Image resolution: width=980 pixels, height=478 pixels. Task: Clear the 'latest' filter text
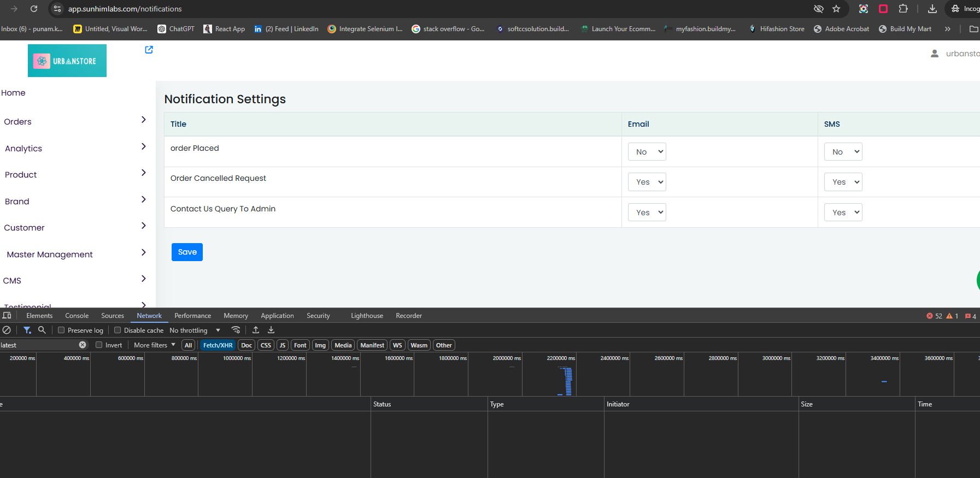coord(83,345)
